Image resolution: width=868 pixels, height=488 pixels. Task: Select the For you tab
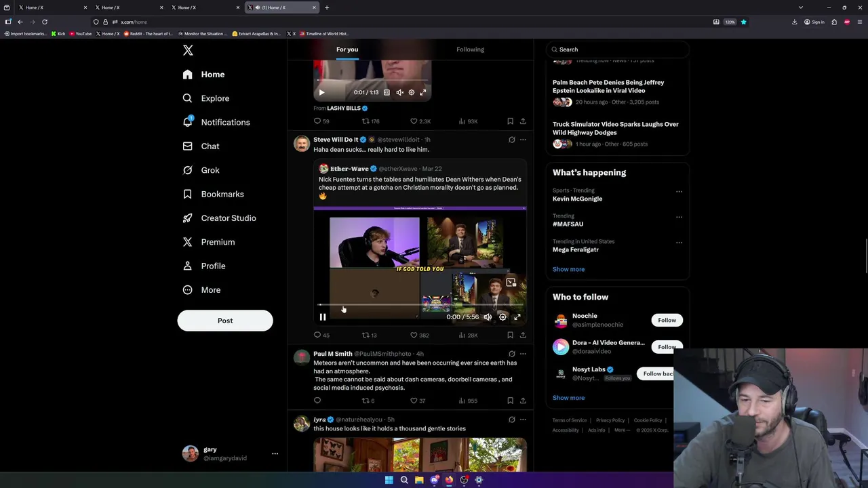(347, 49)
